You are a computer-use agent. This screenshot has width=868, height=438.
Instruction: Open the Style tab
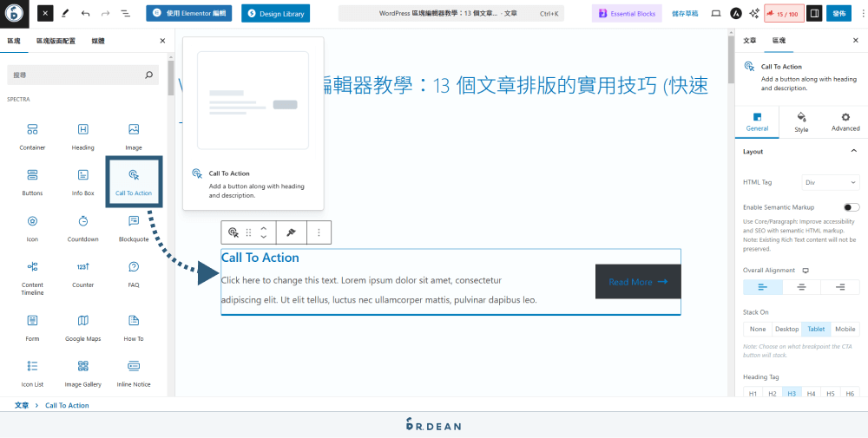coord(801,122)
